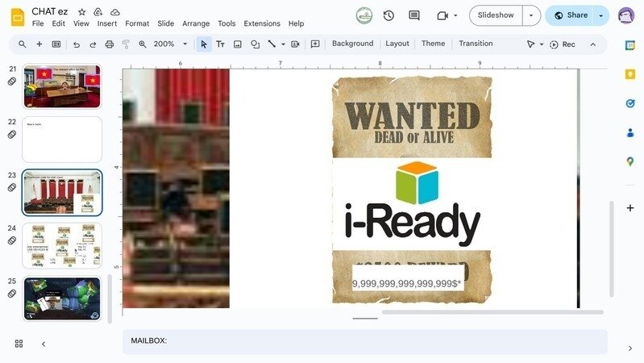Select slide 24 thumbnail
This screenshot has height=363, width=644.
(x=62, y=246)
